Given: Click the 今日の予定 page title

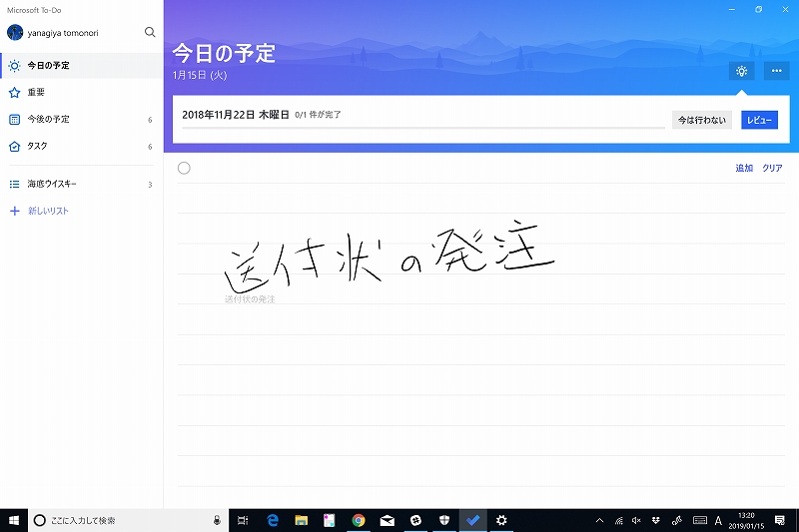Looking at the screenshot, I should pos(224,54).
